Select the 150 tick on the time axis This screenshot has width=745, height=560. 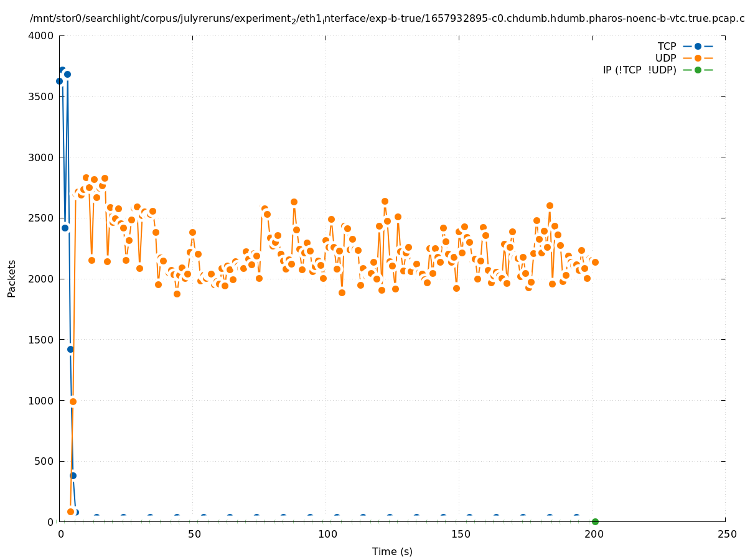459,534
